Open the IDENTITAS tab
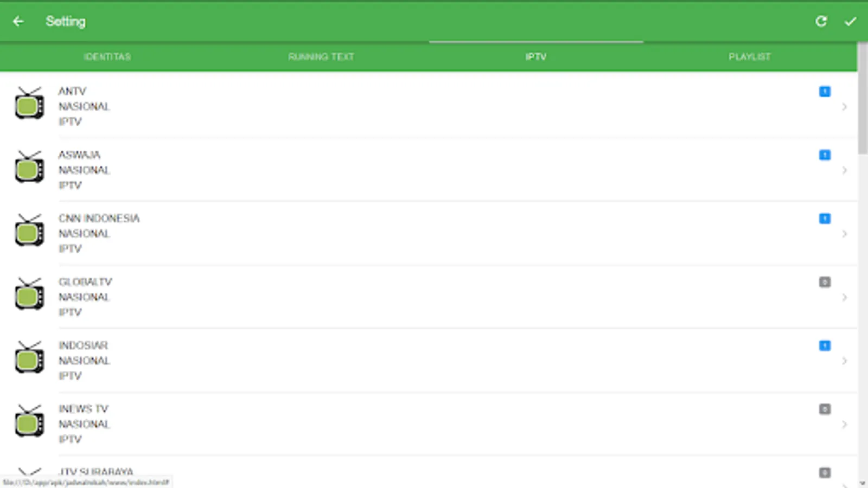This screenshot has width=868, height=488. click(x=107, y=56)
